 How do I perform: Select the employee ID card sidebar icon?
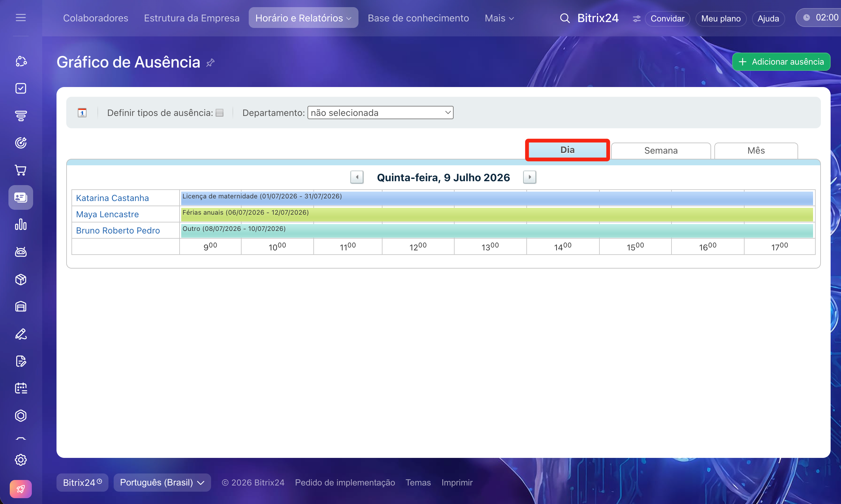21,197
